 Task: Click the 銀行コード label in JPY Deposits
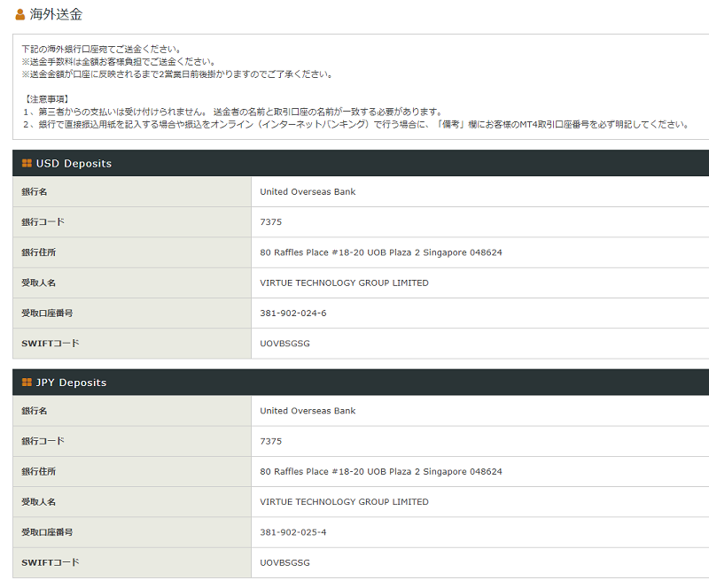(x=43, y=441)
